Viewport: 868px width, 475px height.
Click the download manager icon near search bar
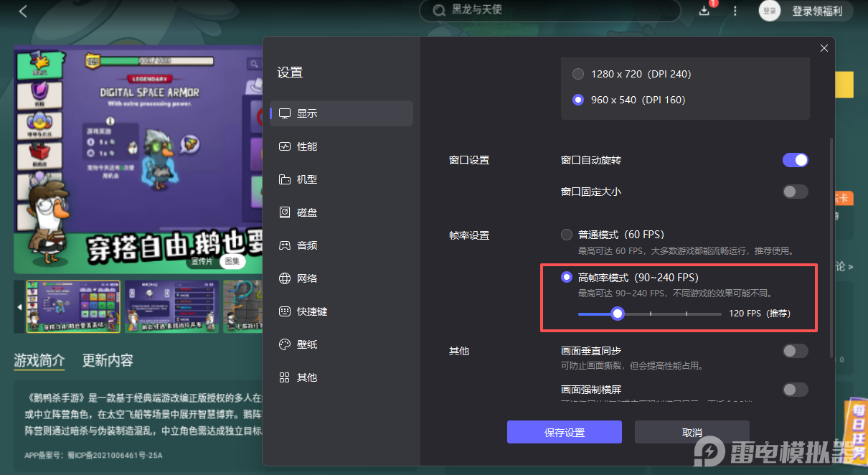704,11
